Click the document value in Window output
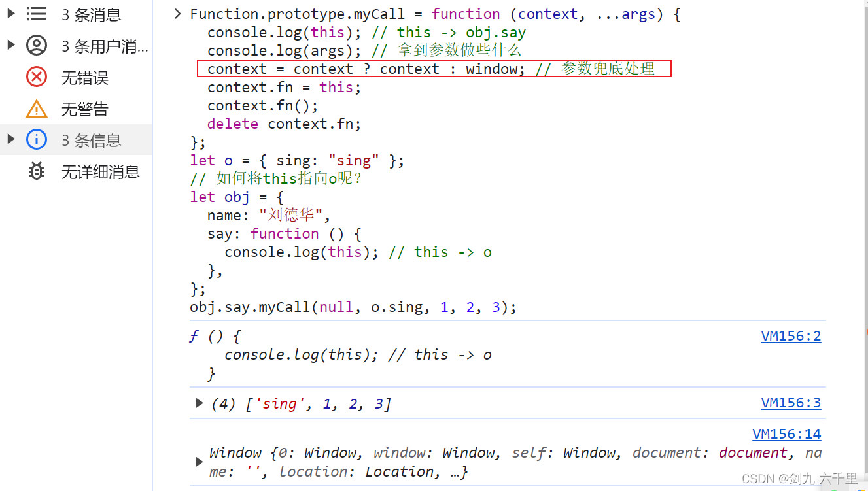Screen dimensions: 868x491 click(753, 453)
